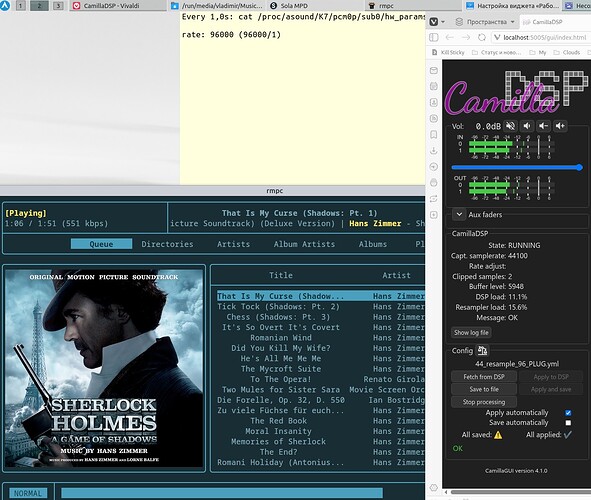Decrease volume with the speaker minus icon

click(x=544, y=126)
